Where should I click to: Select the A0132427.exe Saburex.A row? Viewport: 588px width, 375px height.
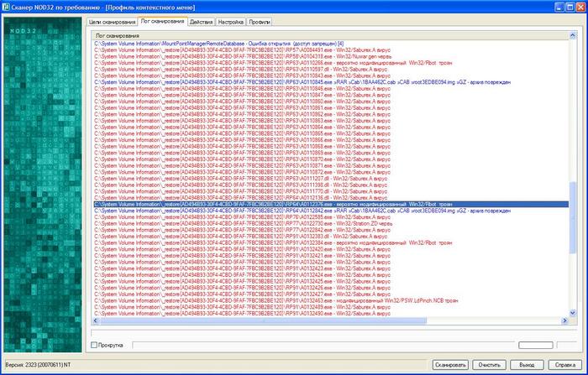pyautogui.click(x=331, y=294)
